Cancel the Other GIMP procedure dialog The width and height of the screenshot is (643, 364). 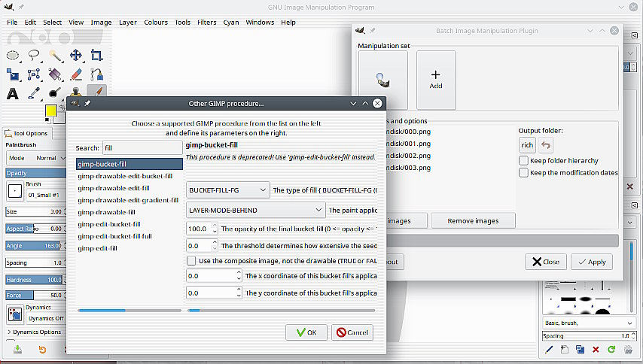(x=352, y=332)
